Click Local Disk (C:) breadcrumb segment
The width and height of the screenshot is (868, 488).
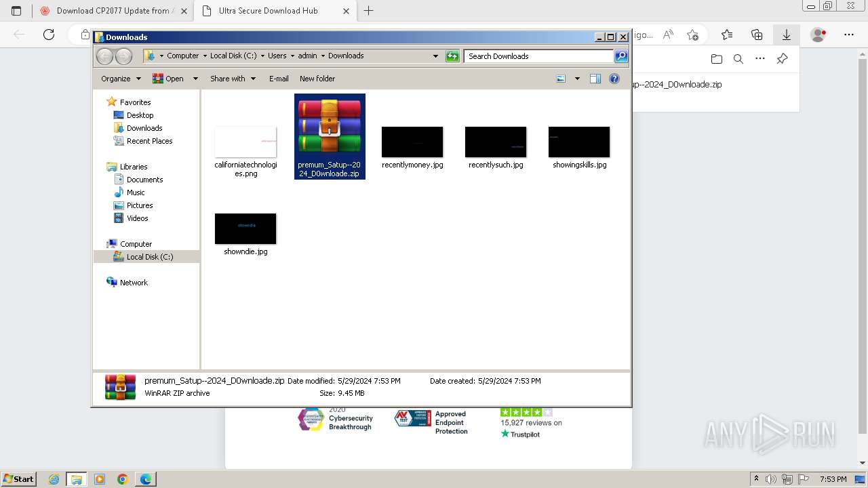pos(233,56)
